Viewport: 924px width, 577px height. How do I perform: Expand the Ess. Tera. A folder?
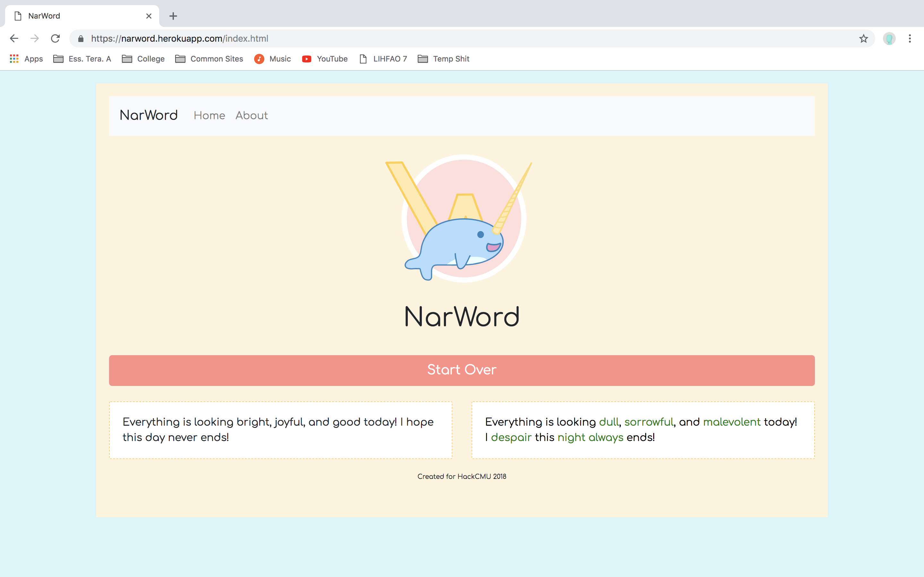click(x=82, y=59)
